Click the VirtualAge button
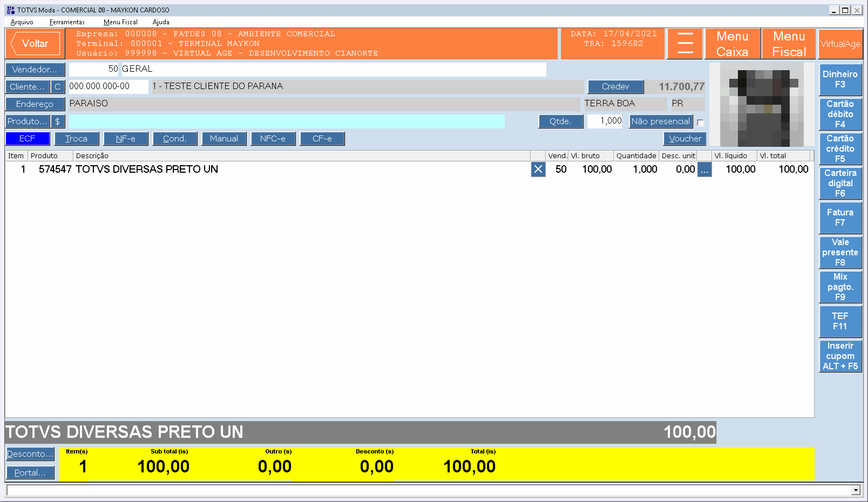 click(x=840, y=44)
